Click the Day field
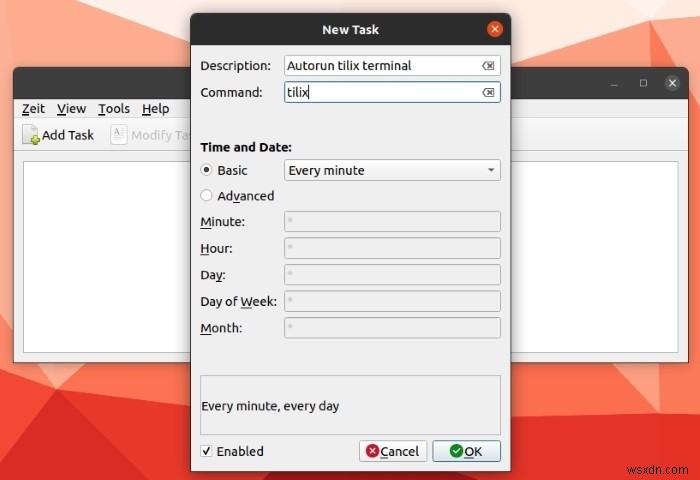700x480 pixels. [x=392, y=275]
